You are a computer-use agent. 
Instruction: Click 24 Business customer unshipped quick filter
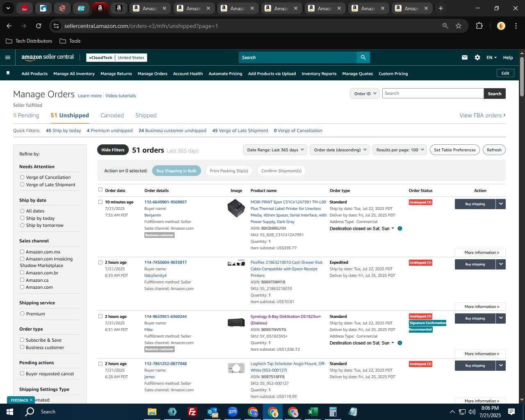pos(172,130)
